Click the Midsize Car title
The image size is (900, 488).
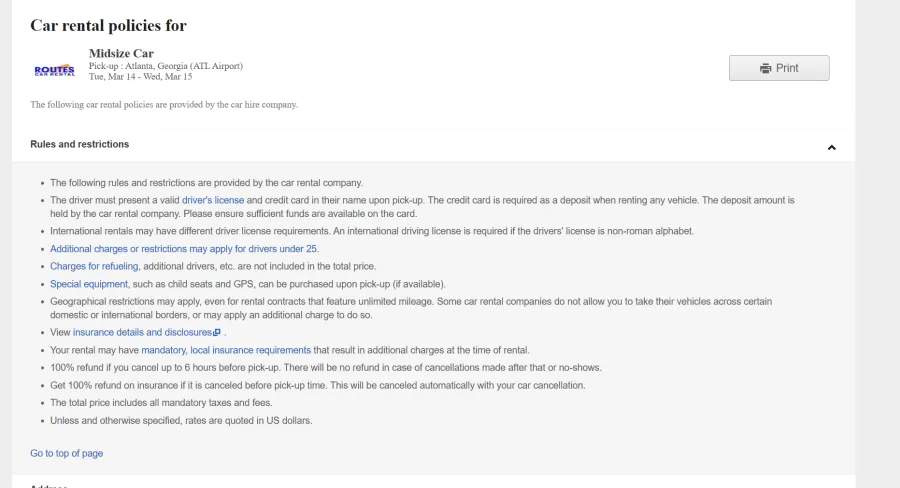pyautogui.click(x=121, y=53)
